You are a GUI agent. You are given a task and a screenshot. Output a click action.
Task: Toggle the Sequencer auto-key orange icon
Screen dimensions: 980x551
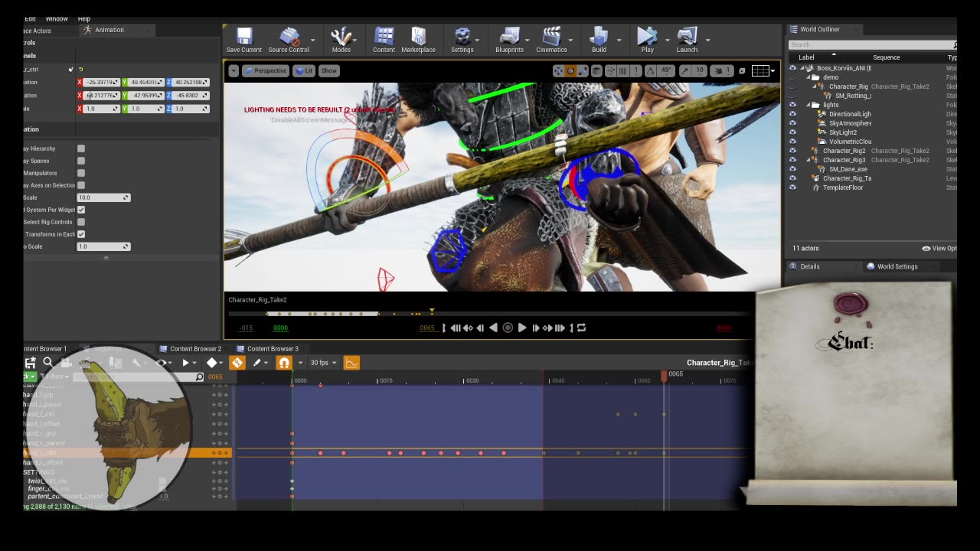[237, 363]
